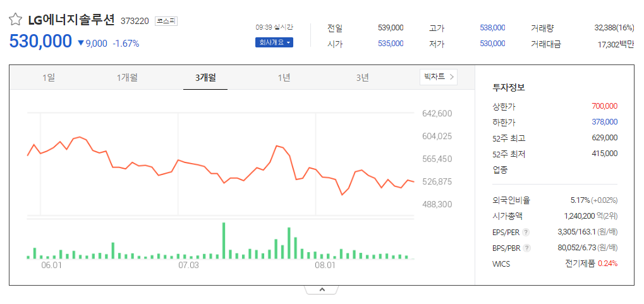
Task: Collapse the chart panel with the up chevron
Action: coord(322,289)
